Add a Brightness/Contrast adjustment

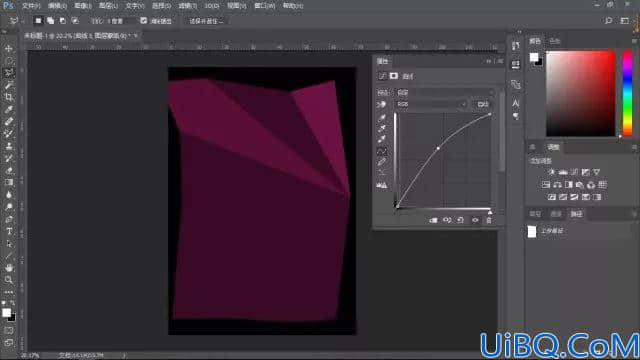(551, 172)
